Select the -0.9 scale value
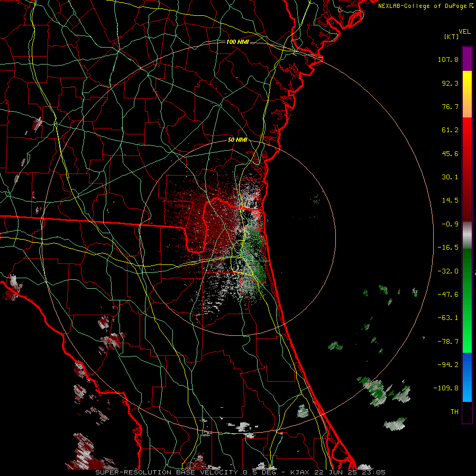The height and width of the screenshot is (476, 476). (450, 224)
